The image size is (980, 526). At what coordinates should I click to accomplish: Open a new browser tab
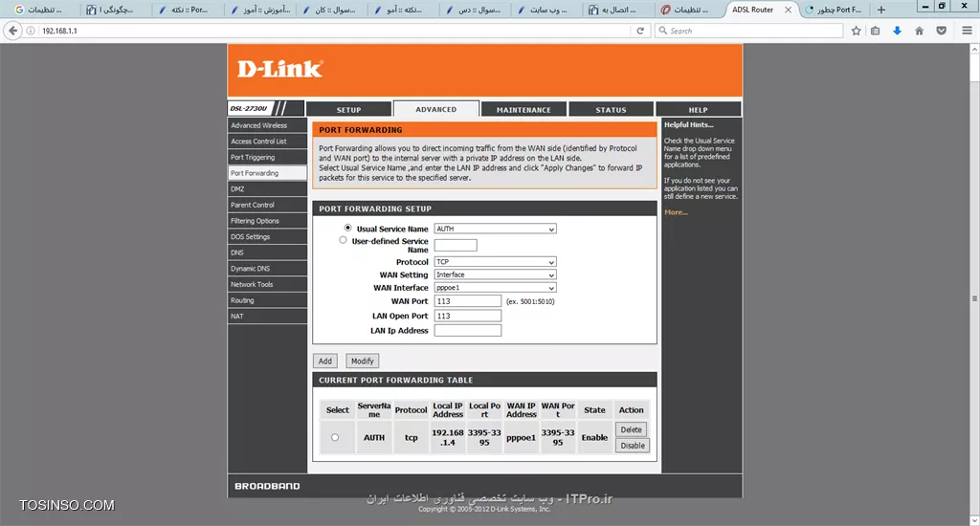[881, 10]
